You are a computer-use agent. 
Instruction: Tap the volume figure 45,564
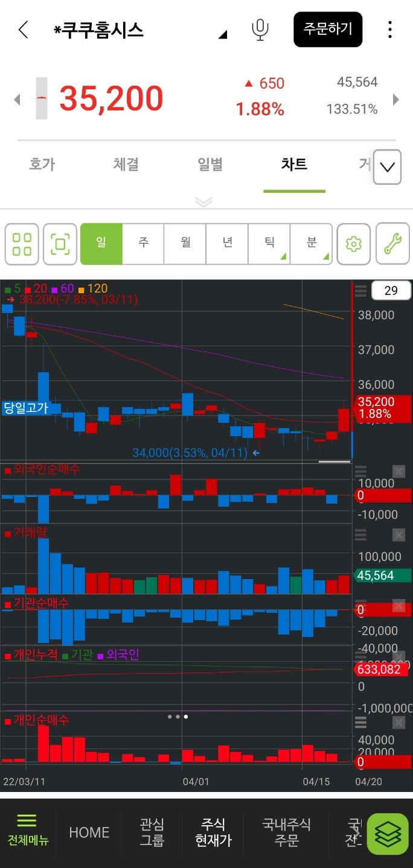coord(357,82)
